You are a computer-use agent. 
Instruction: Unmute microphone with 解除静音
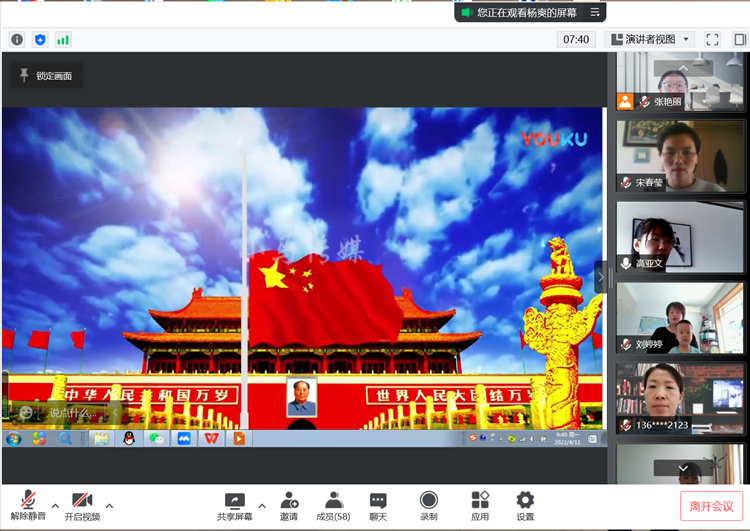pos(28,505)
